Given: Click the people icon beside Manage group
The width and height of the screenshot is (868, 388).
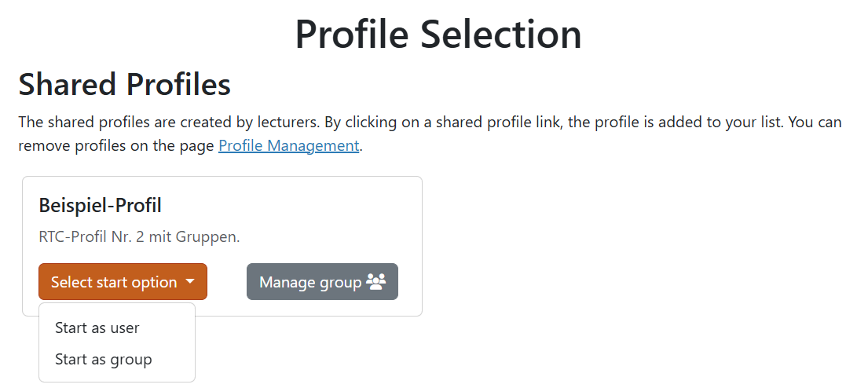Looking at the screenshot, I should pyautogui.click(x=376, y=282).
